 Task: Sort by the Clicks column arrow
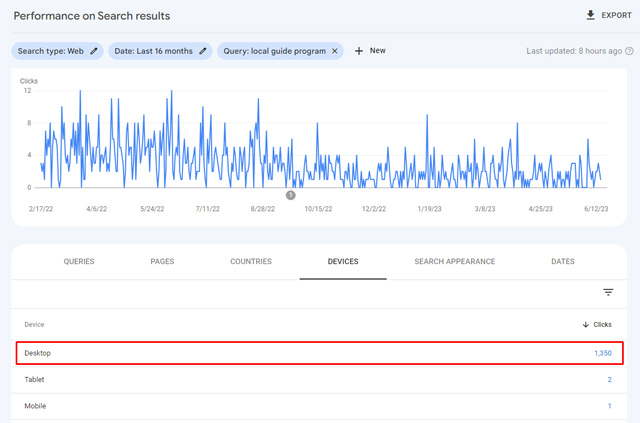[x=585, y=324]
